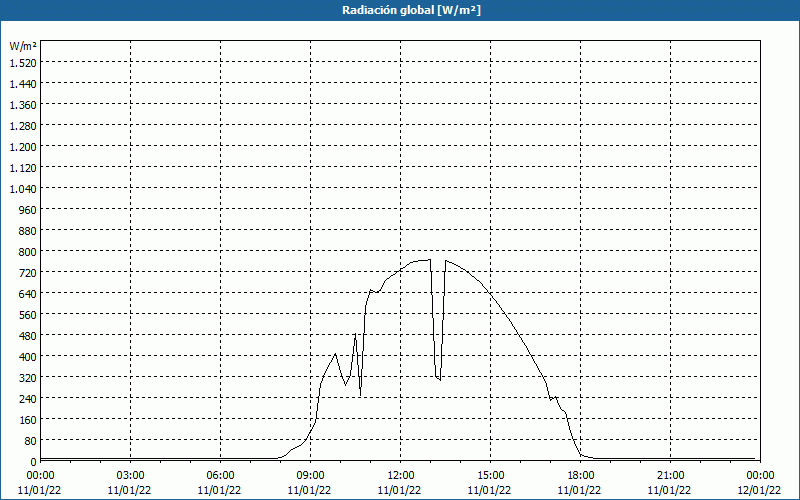
Task: Click the 1.200 y-axis label
Action: 23,146
